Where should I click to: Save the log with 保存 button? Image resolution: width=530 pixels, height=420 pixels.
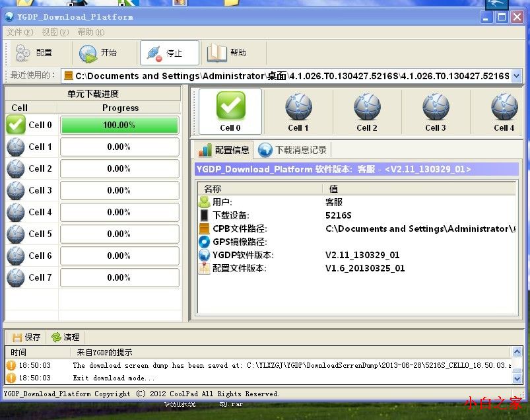point(26,337)
